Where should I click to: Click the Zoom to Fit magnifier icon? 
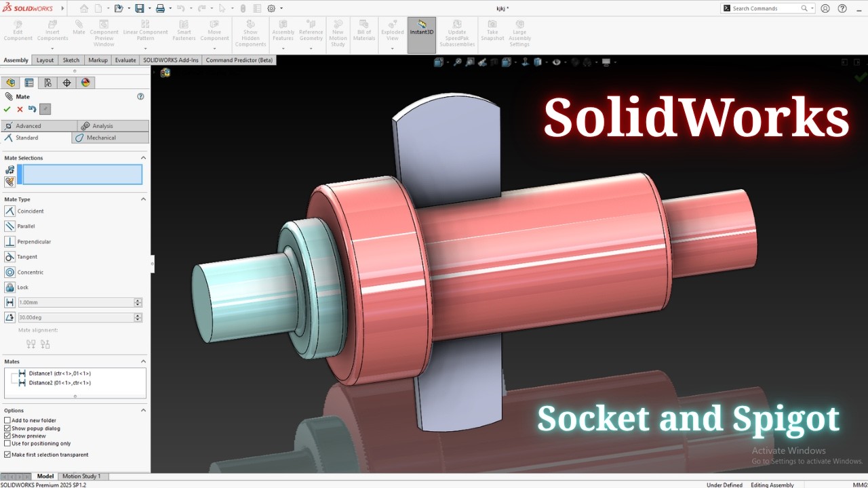pos(457,62)
